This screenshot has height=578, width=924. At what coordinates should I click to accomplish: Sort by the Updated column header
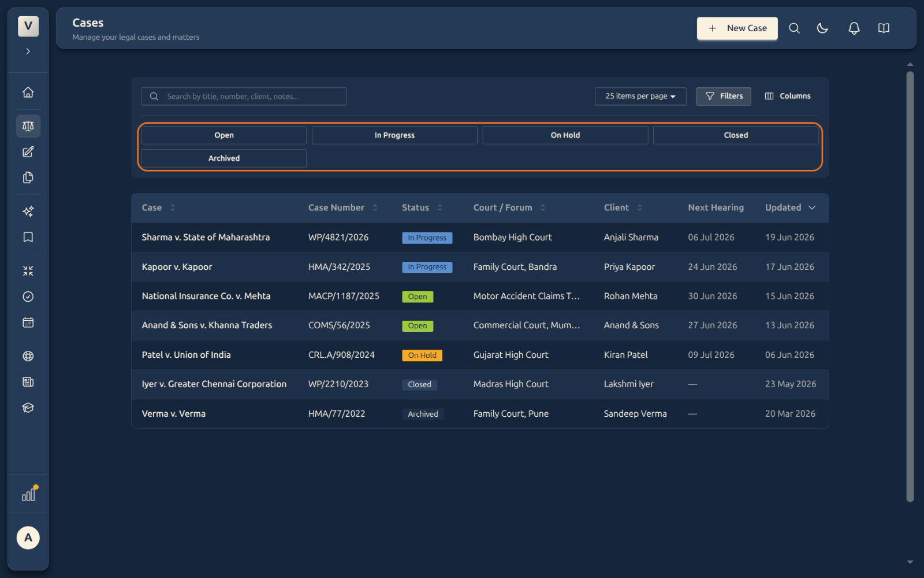[x=790, y=208]
